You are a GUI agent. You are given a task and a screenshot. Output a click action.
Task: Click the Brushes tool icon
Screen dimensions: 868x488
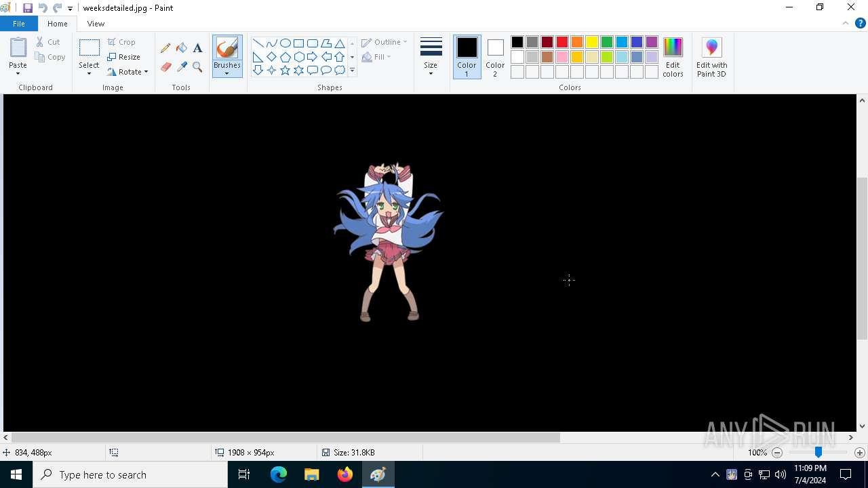click(227, 48)
